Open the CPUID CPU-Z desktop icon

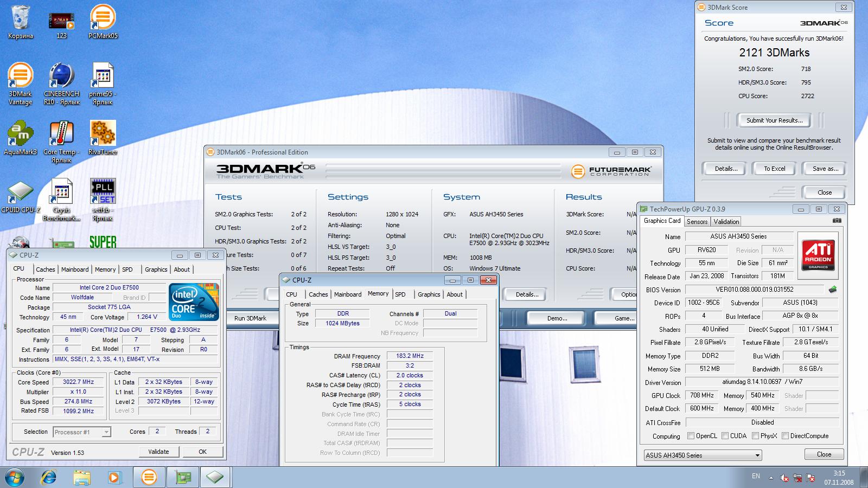tap(21, 196)
